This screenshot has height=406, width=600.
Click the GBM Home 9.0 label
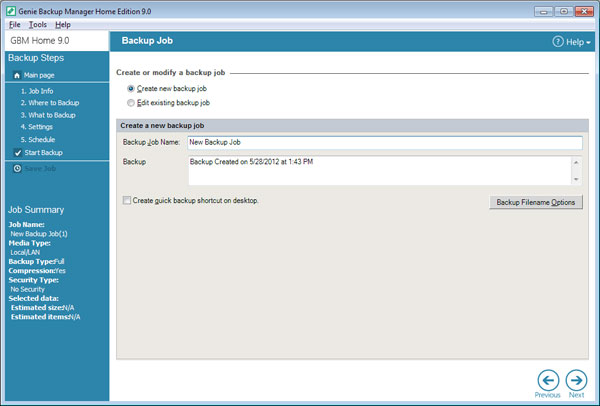40,41
